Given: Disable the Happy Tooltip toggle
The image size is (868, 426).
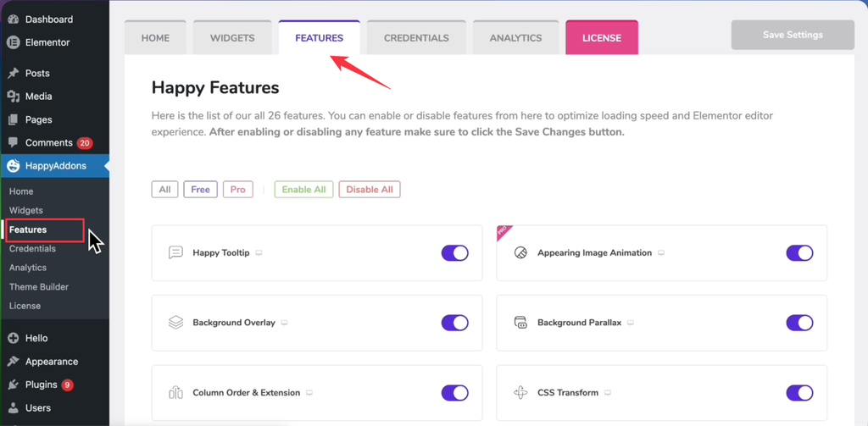Looking at the screenshot, I should 455,253.
